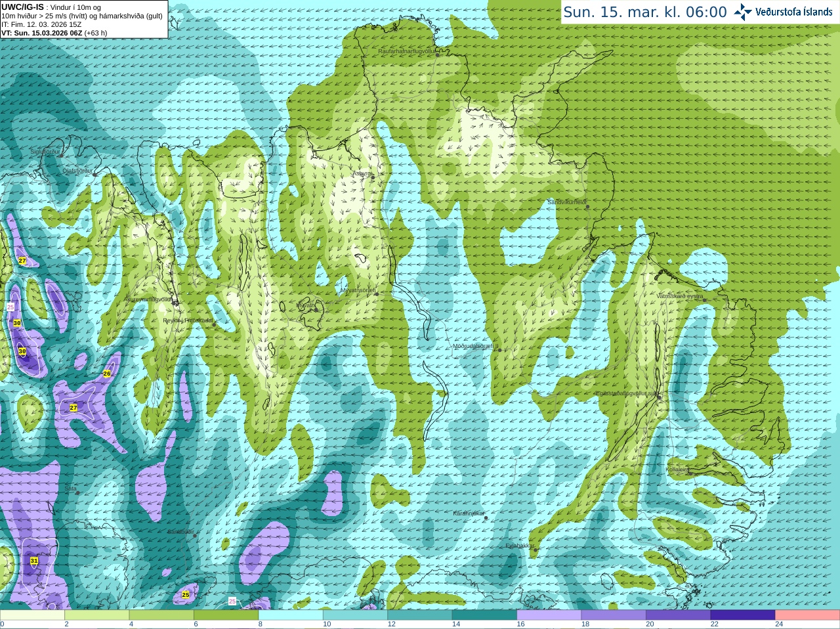Pick the 22–24 m/s dark indigo legend swatch
This screenshot has width=840, height=629.
743,615
